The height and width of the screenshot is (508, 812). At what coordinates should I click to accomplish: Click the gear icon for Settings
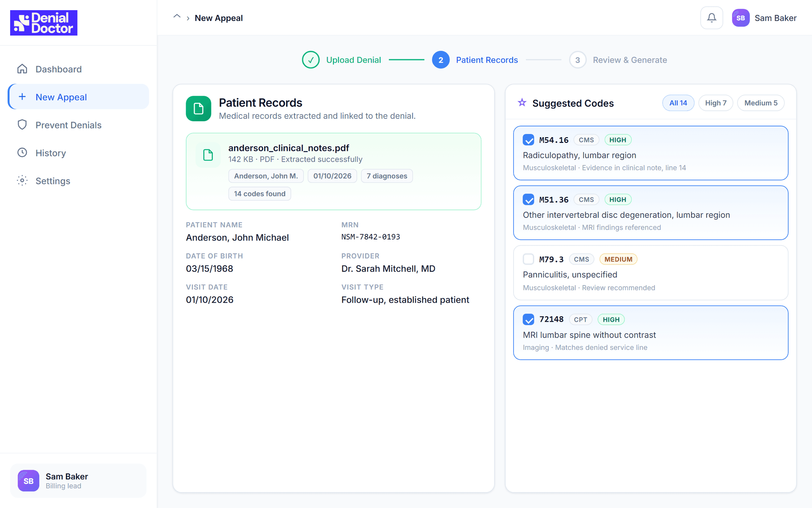[22, 181]
